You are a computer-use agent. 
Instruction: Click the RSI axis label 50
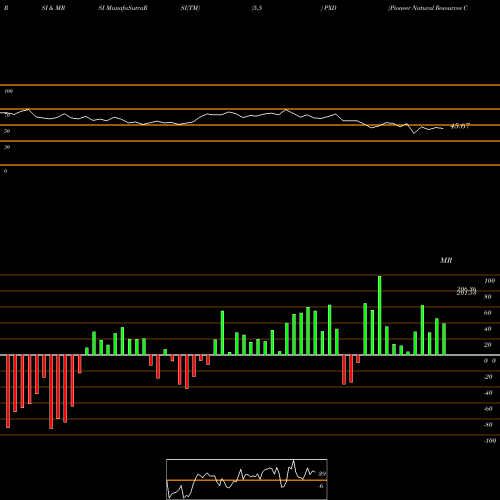tap(7, 131)
